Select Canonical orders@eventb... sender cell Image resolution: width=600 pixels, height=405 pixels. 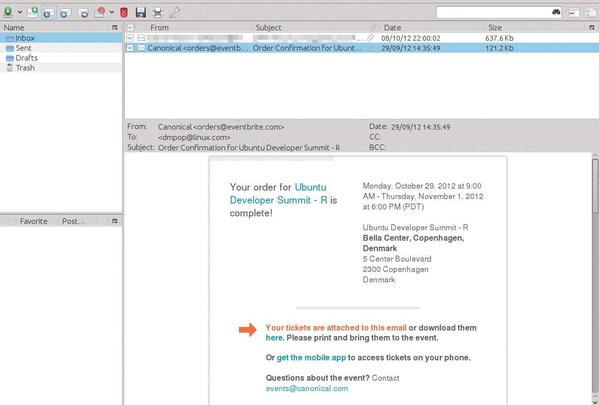tap(197, 48)
